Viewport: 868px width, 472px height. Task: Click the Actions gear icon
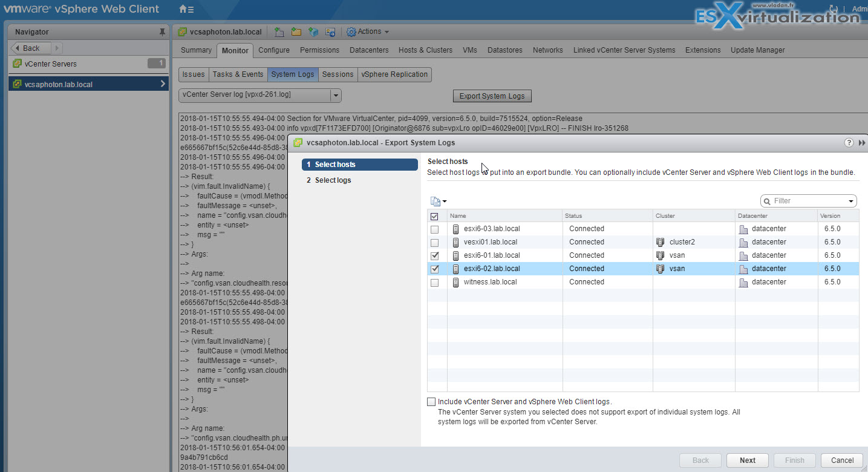(351, 31)
